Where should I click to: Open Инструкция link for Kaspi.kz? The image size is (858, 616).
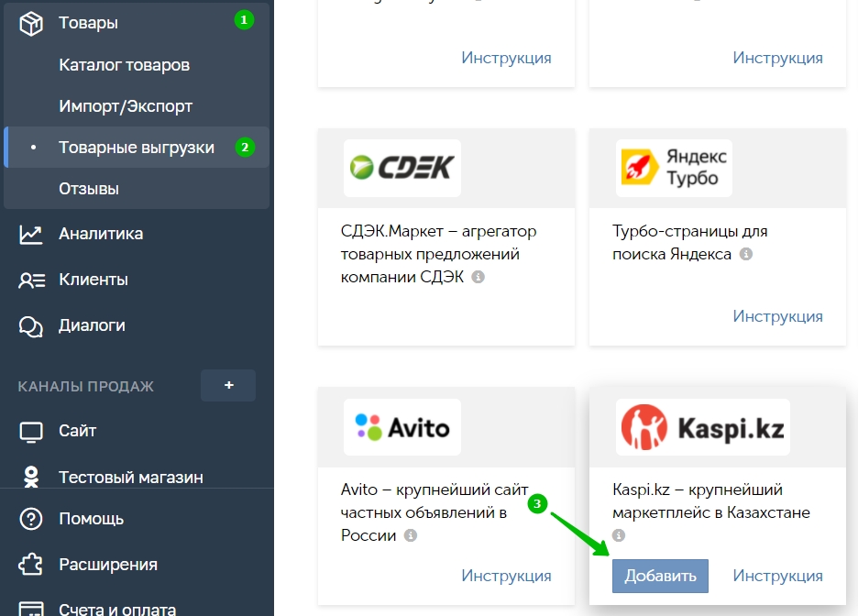point(777,576)
